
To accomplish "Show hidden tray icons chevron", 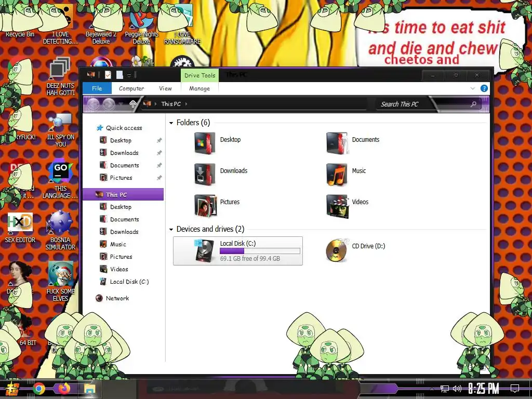I will [432, 389].
